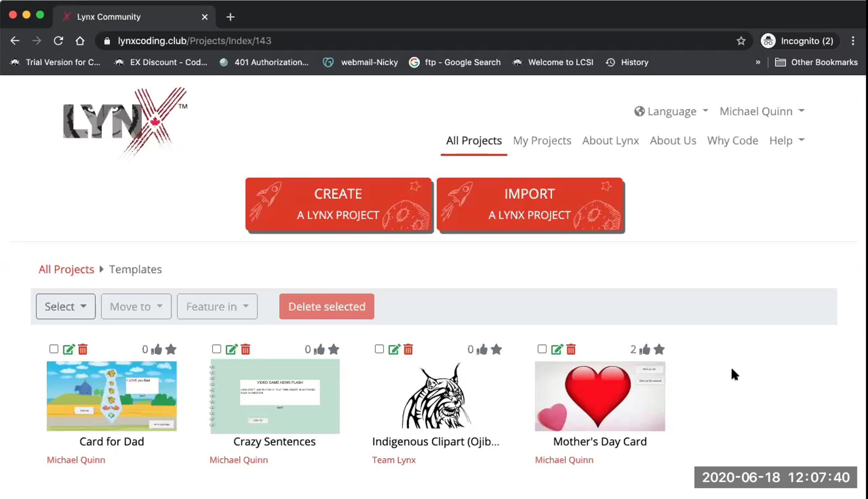Select the Lynx Community browser tab
Screen dimensions: 868x499
point(135,17)
